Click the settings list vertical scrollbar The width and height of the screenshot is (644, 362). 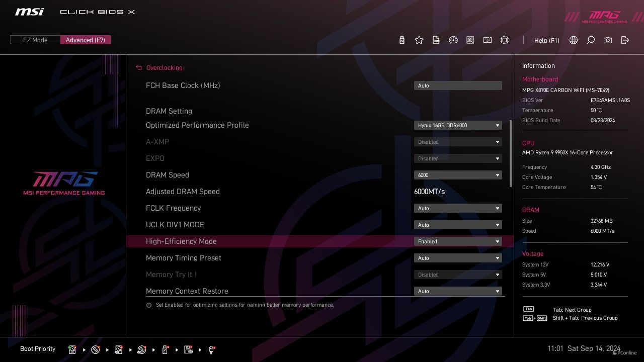coord(511,153)
